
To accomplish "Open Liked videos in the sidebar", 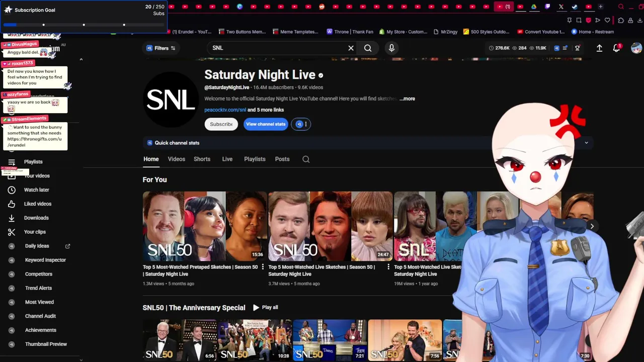I will (38, 204).
